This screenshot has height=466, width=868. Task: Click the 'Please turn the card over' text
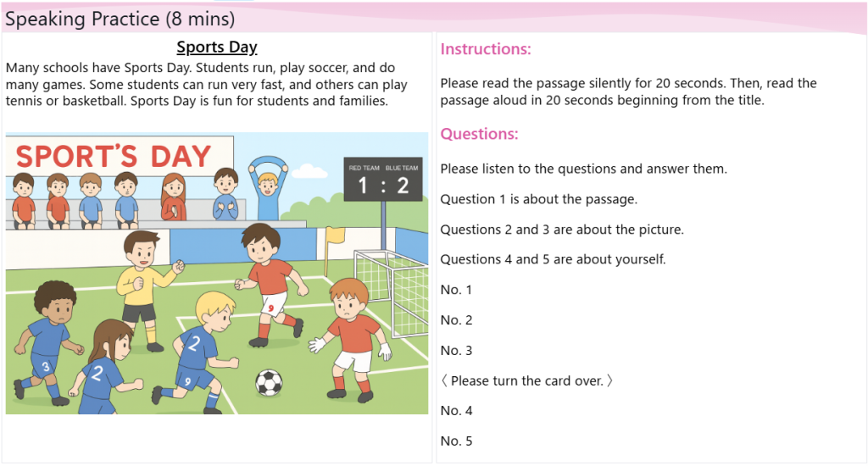click(x=526, y=380)
